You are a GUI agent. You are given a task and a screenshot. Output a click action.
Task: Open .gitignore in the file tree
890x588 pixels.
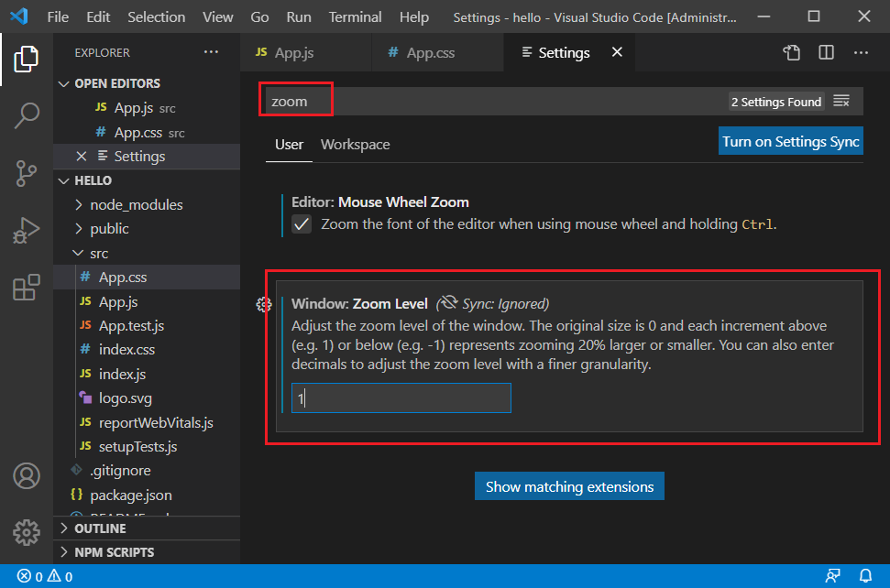pyautogui.click(x=147, y=471)
